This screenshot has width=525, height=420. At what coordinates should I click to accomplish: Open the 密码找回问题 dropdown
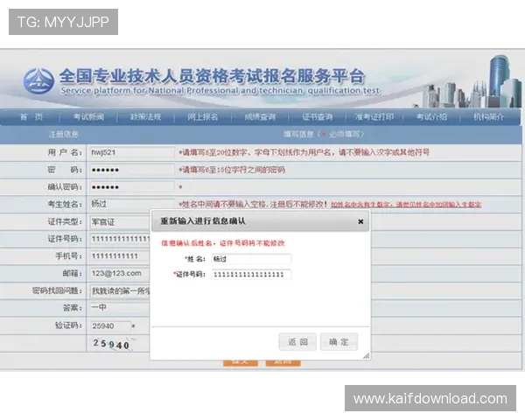click(120, 291)
